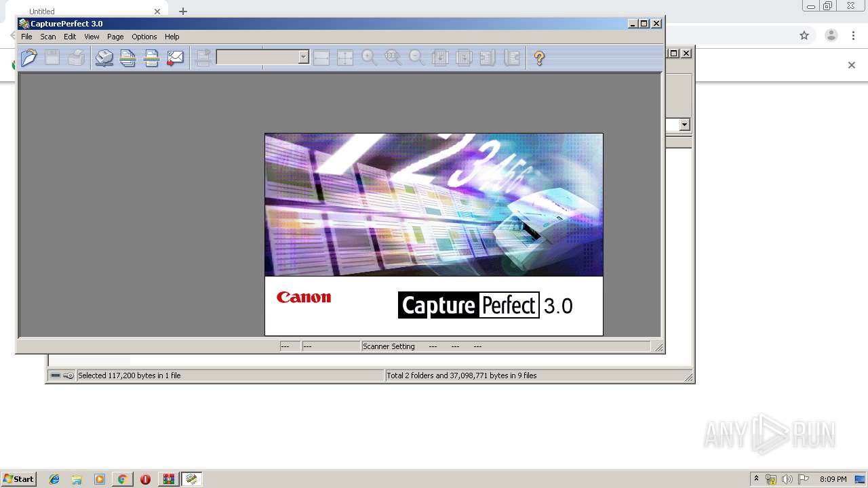Open the Help menu
Screen dimensions: 868x488
pos(172,37)
